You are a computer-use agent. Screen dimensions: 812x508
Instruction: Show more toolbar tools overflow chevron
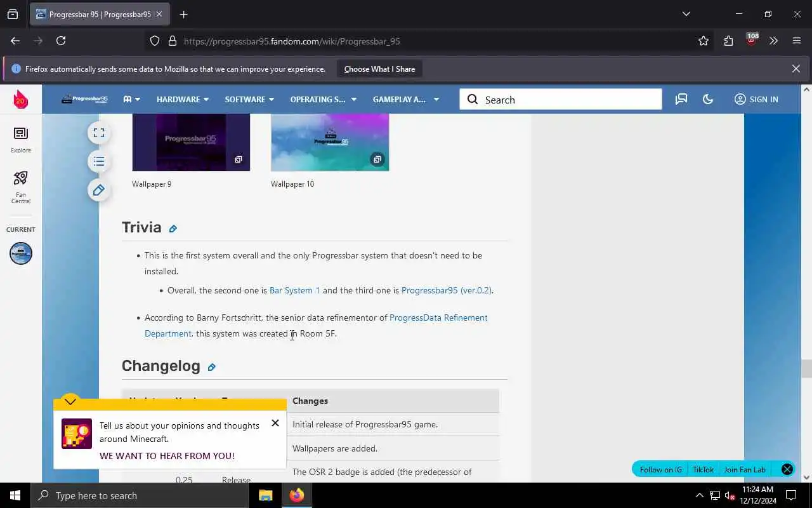click(773, 41)
